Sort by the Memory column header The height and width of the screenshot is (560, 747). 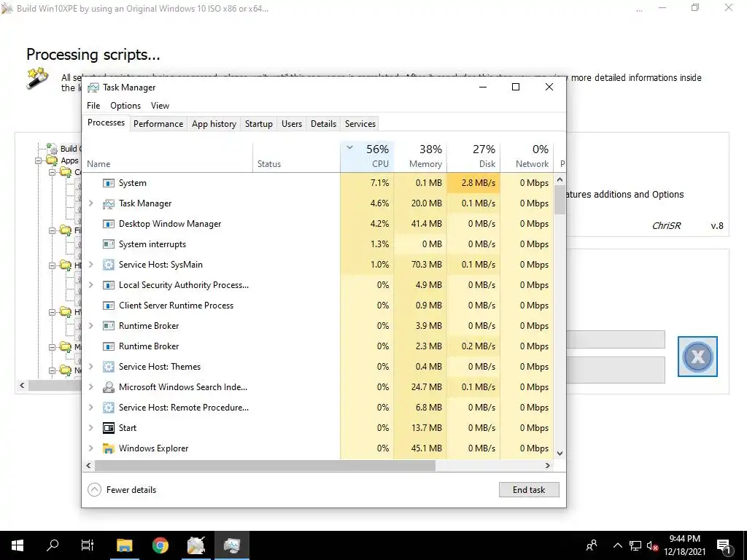tap(420, 156)
